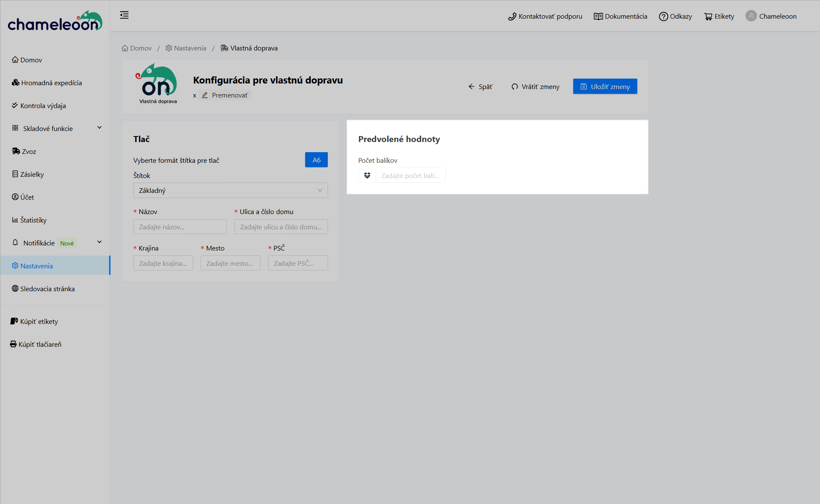This screenshot has width=820, height=504.
Task: Click the Vlastná doprava chameleon logo thumbnail
Action: pos(158,84)
